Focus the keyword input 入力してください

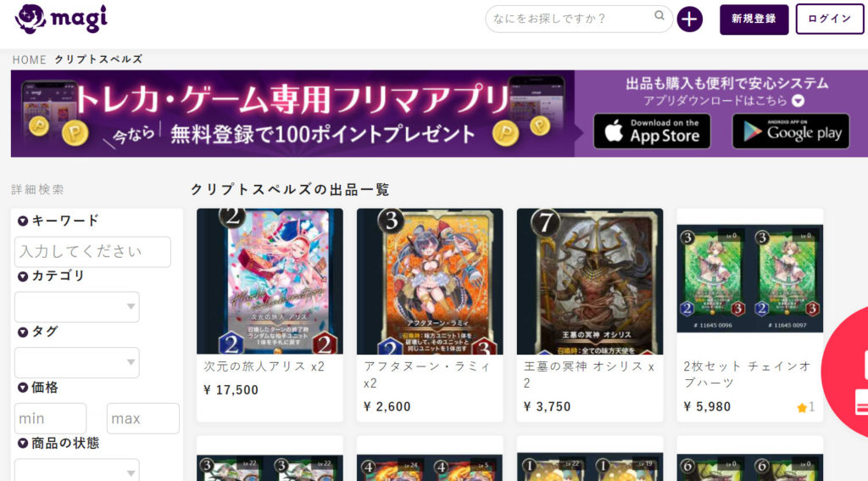pyautogui.click(x=92, y=252)
